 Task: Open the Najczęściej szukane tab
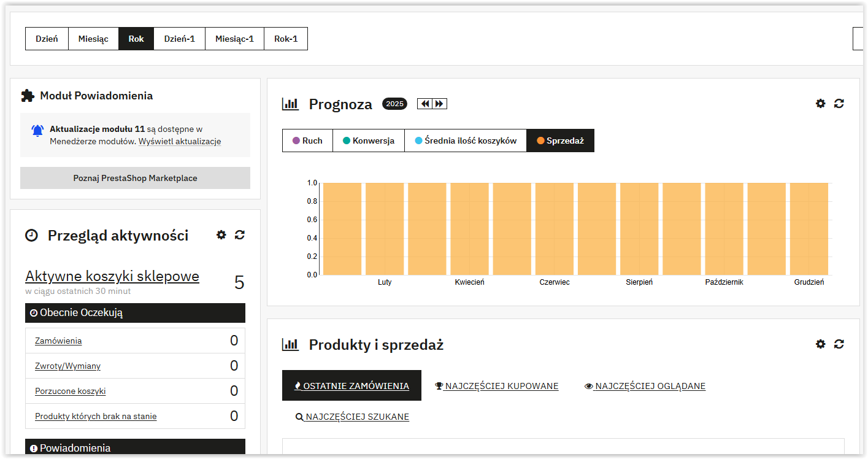352,417
